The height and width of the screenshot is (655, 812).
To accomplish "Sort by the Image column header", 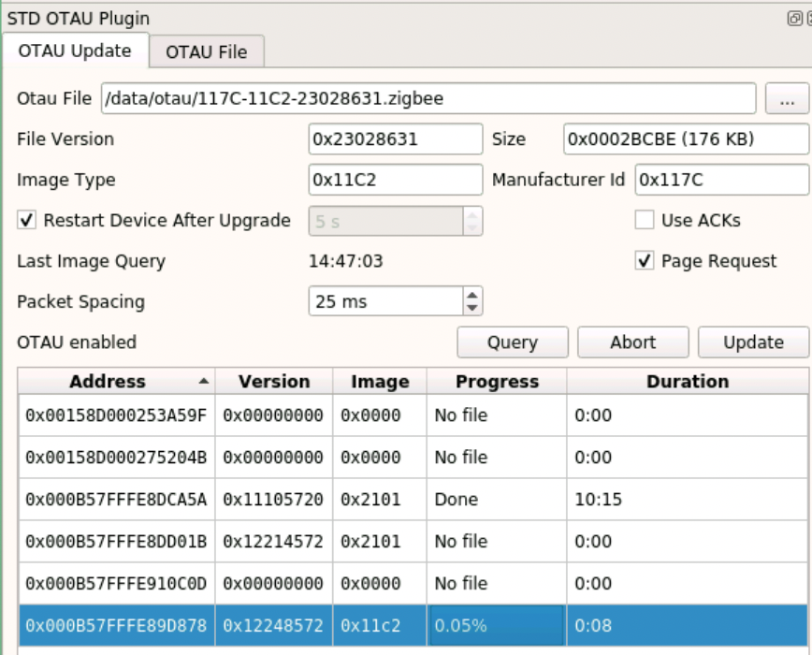I will click(380, 382).
